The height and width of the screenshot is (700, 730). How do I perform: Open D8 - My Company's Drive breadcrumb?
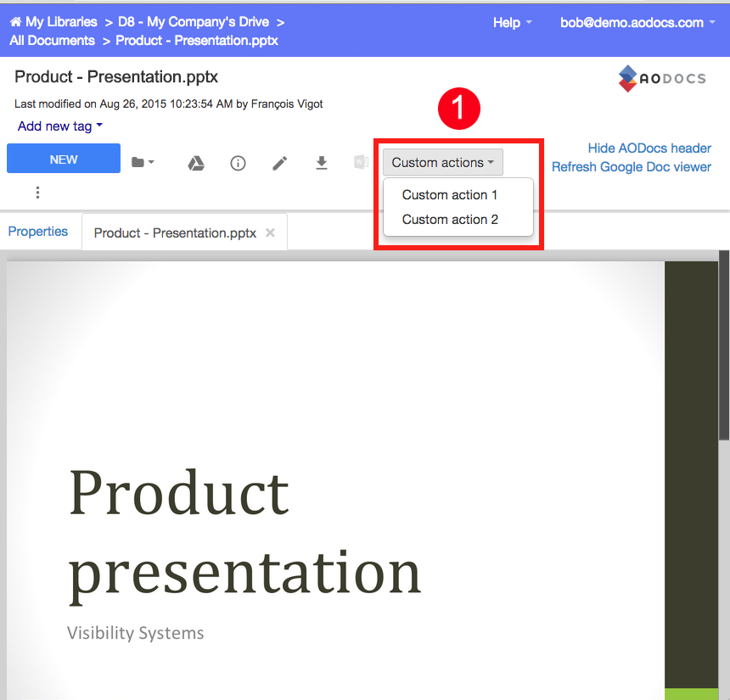tap(194, 22)
